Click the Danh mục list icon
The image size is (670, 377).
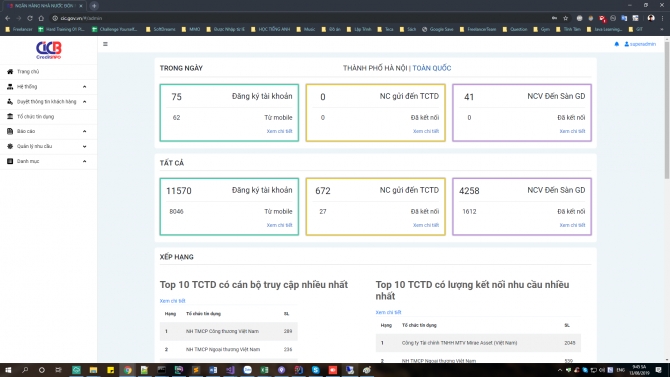coord(10,161)
